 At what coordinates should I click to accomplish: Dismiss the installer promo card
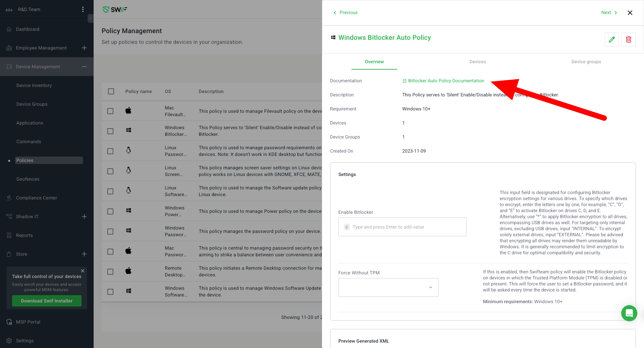(x=83, y=271)
